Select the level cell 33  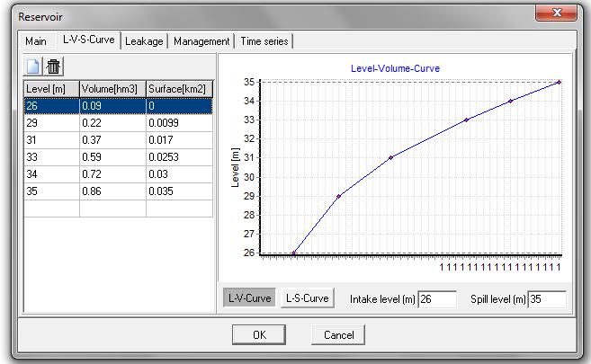click(51, 157)
